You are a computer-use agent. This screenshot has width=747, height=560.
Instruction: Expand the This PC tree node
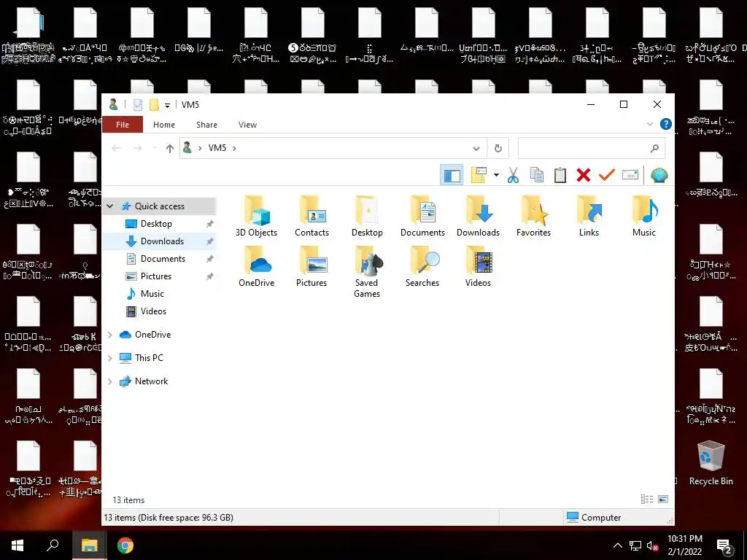[110, 358]
